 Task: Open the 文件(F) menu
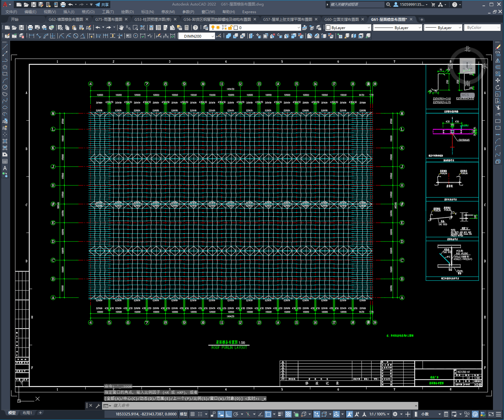click(11, 12)
